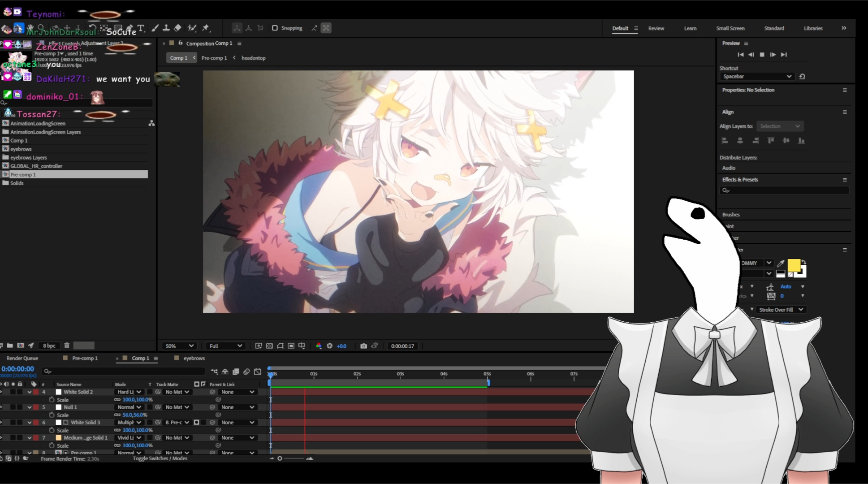This screenshot has height=484, width=868.
Task: Click the reset exposure icon
Action: pos(329,346)
